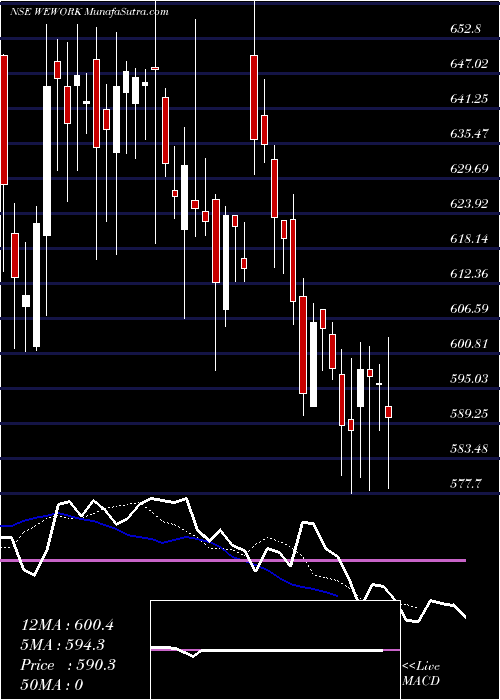
Task: Click the 50MA : 0 readout
Action: click(53, 685)
